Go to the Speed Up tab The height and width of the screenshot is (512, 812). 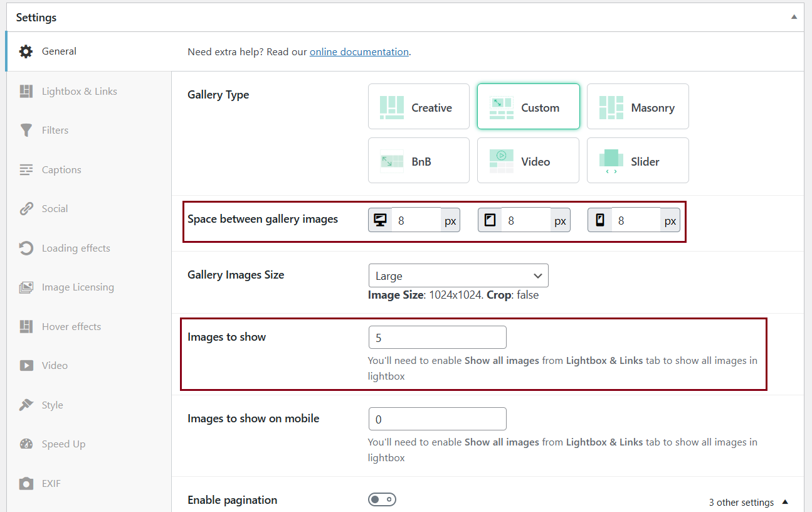pos(63,444)
